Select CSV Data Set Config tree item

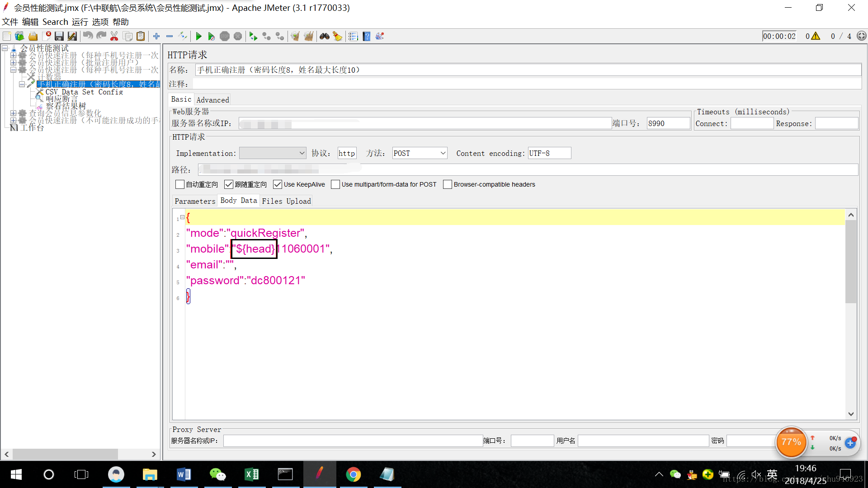[84, 92]
